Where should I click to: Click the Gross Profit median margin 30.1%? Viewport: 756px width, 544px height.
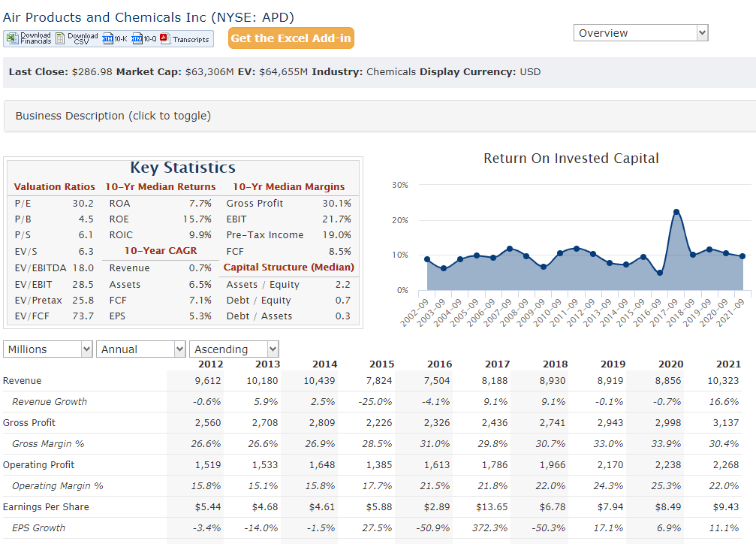[336, 203]
